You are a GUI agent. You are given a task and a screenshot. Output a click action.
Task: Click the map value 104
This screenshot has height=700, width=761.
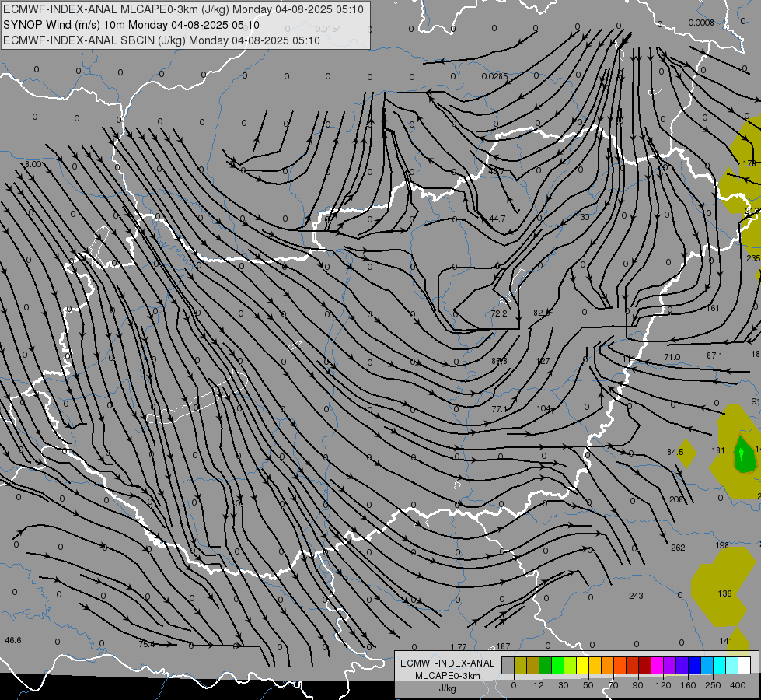click(x=543, y=408)
